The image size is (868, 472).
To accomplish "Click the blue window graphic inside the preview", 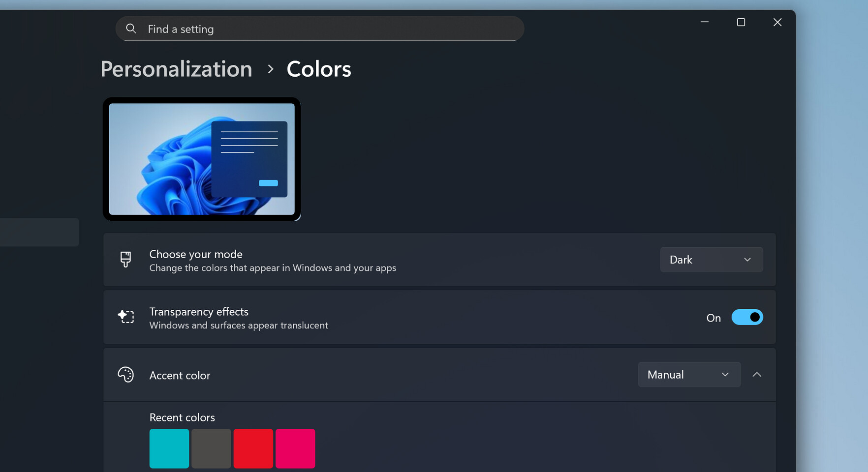I will pyautogui.click(x=249, y=157).
